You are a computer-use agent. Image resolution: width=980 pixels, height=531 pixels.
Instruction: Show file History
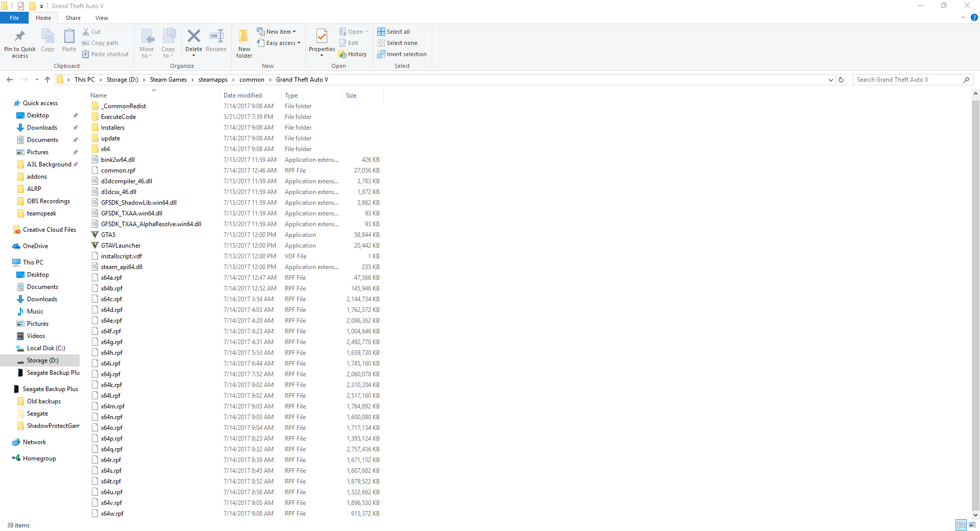(x=353, y=54)
